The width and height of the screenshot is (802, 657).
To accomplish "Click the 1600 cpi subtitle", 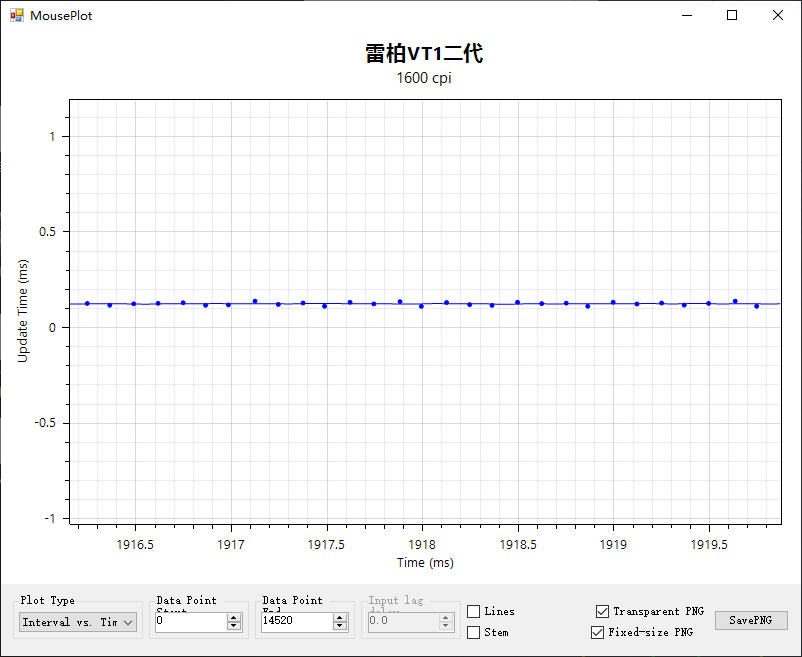I will pyautogui.click(x=423, y=80).
